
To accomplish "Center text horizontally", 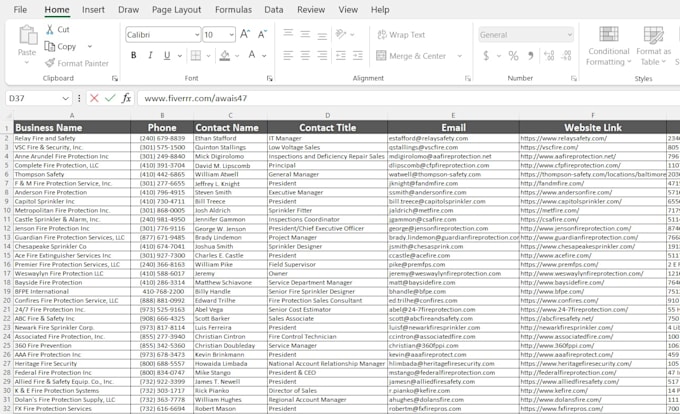I will pyautogui.click(x=305, y=55).
